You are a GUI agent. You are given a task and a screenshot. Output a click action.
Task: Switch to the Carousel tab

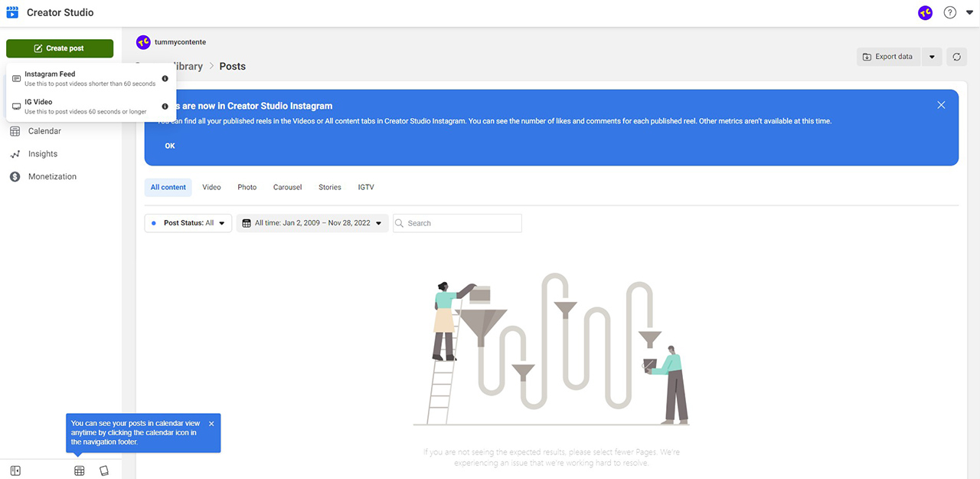tap(288, 187)
